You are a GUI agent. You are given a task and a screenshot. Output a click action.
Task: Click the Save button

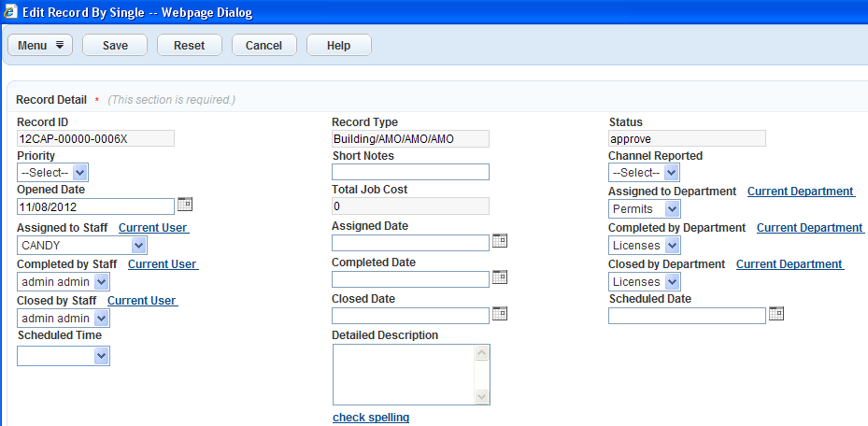click(115, 45)
